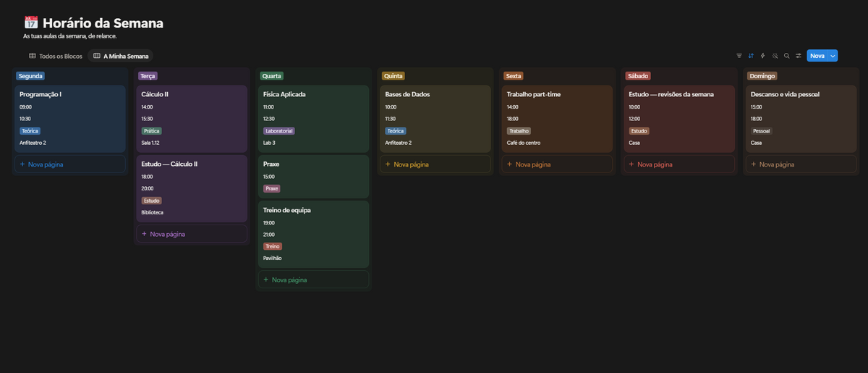
Task: Click plus icon under Segunda column
Action: pyautogui.click(x=22, y=164)
